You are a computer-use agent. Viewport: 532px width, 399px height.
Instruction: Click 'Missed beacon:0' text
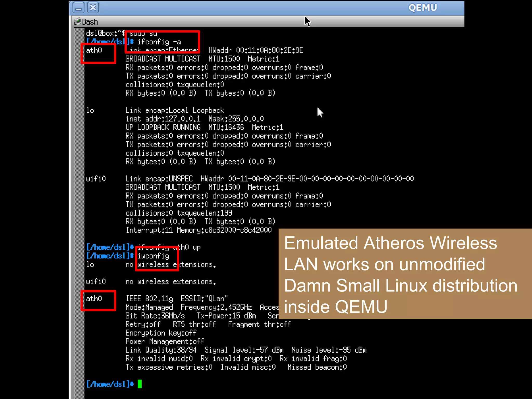click(317, 367)
